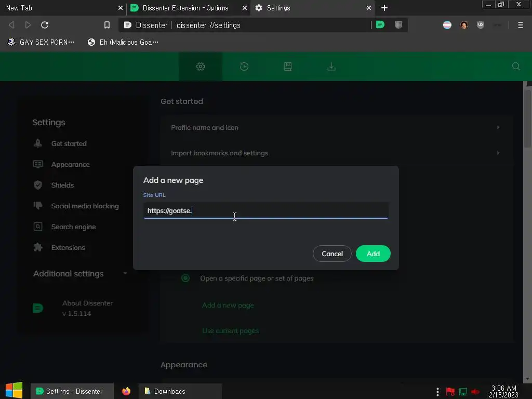This screenshot has width=532, height=399.
Task: Click the Windows Start button
Action: point(14,391)
